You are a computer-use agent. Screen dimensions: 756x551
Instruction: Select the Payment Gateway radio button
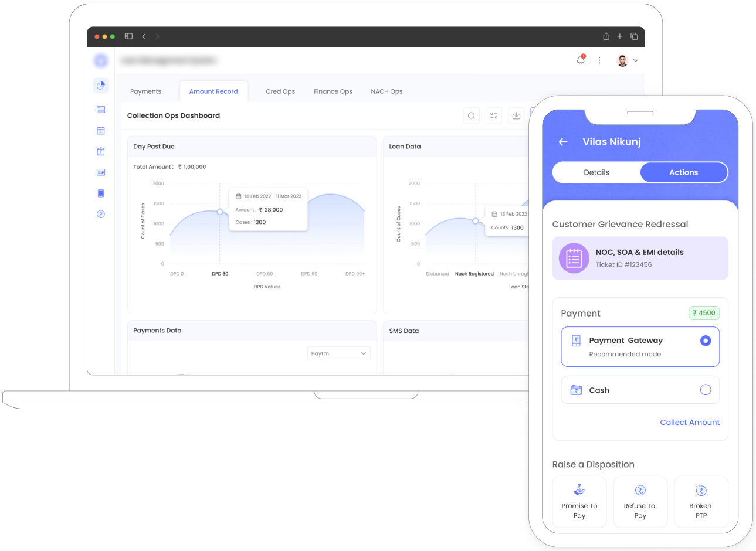(x=705, y=341)
